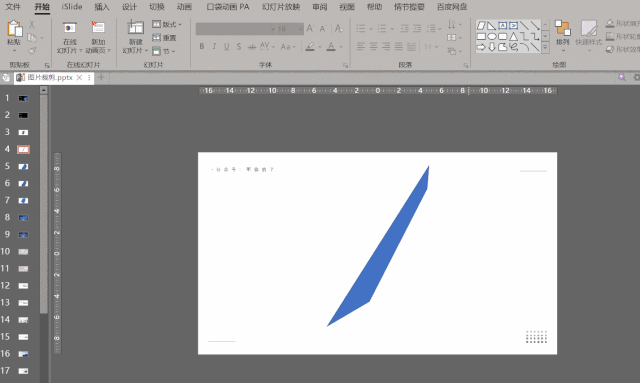This screenshot has height=383, width=640.
Task: Open the character spacing AV dropdown
Action: 267,47
